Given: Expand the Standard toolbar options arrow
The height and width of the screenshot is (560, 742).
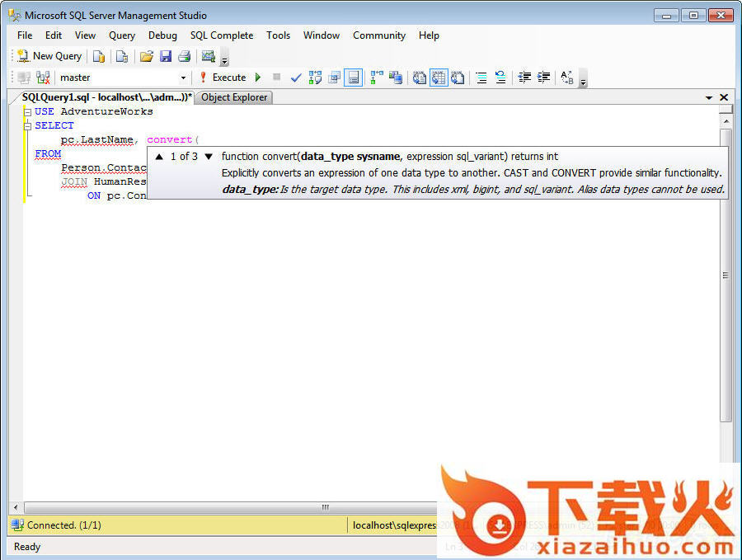Looking at the screenshot, I should [225, 57].
